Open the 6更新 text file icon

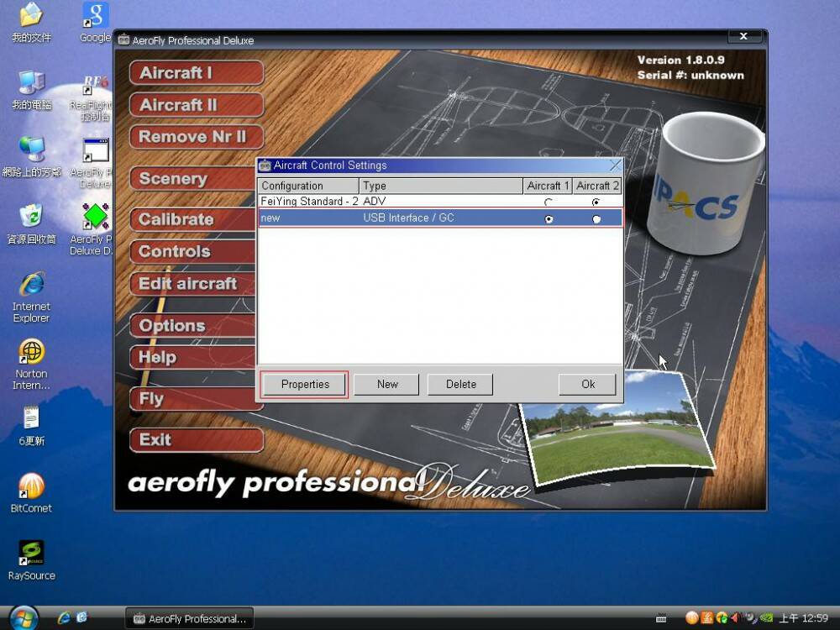pos(31,427)
